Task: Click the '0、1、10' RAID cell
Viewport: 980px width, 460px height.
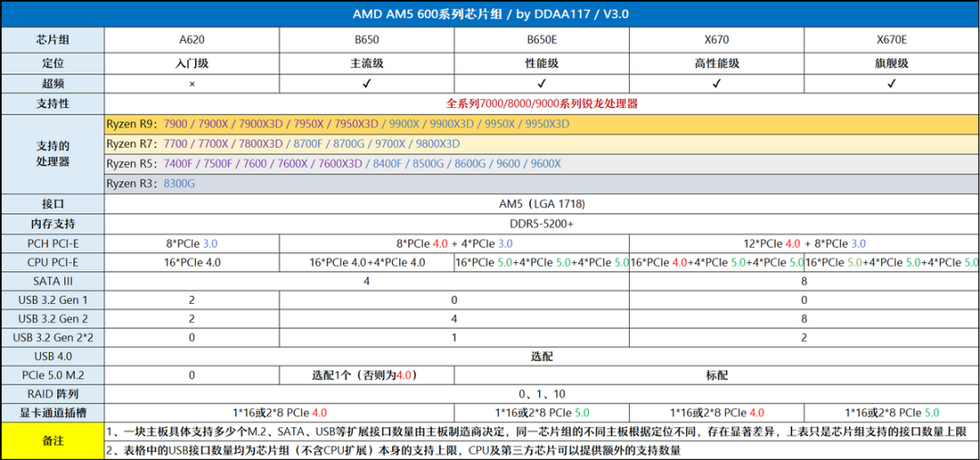Action: [542, 395]
